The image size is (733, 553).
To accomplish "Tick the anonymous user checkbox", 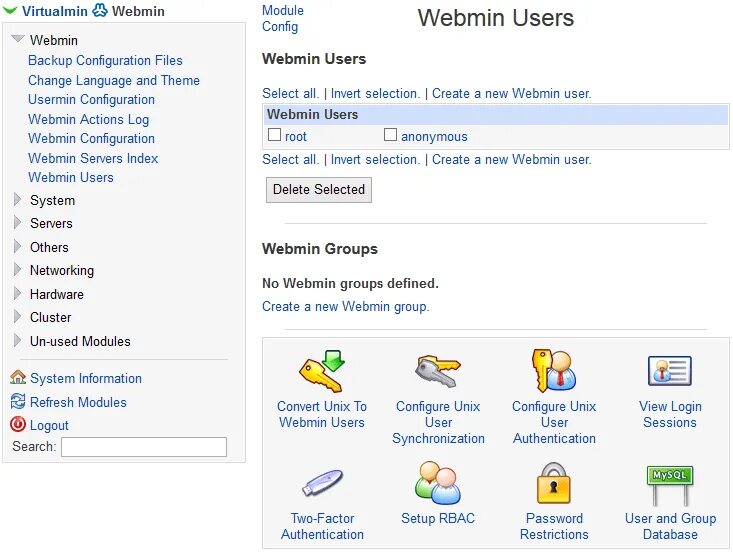I will 390,135.
